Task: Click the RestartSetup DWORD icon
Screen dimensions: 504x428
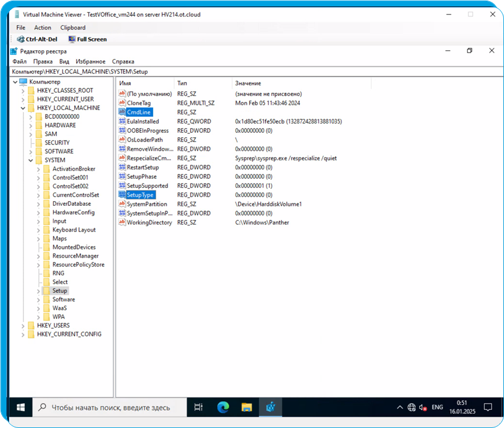Action: (x=122, y=167)
